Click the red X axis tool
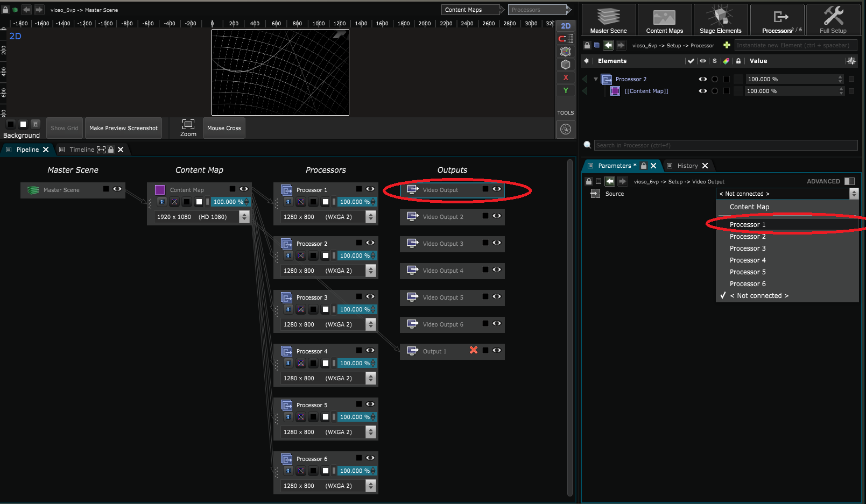 point(566,77)
